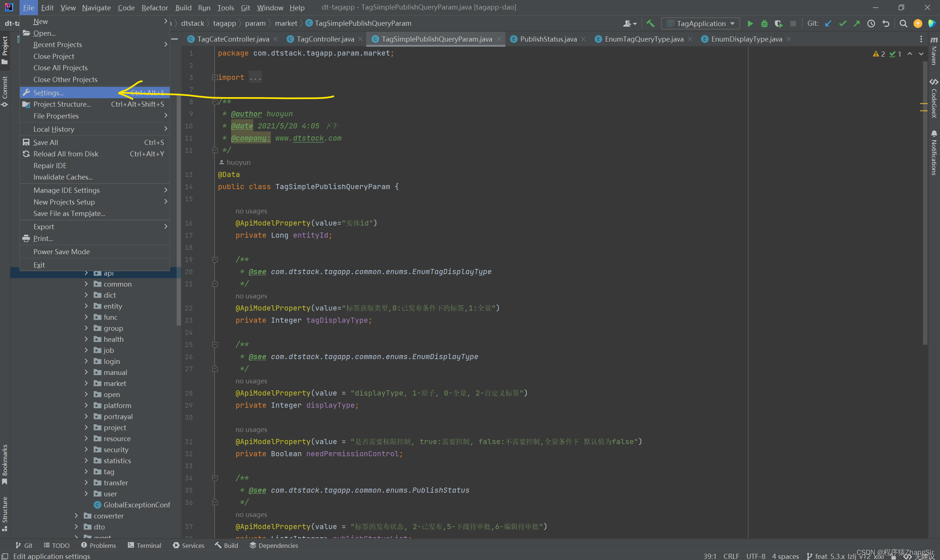Image resolution: width=940 pixels, height=560 pixels.
Task: Click market breadcrumb
Action: point(286,24)
